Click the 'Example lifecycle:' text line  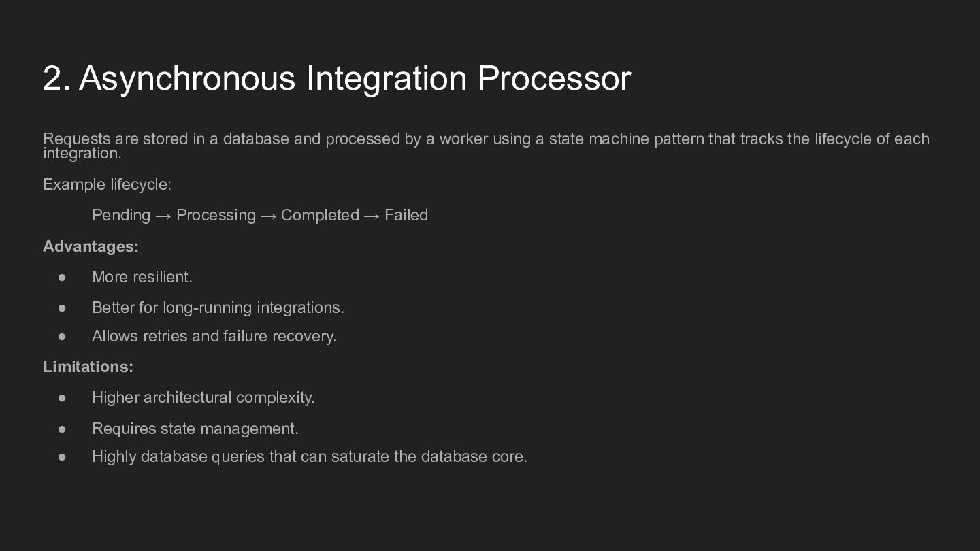pyautogui.click(x=107, y=184)
